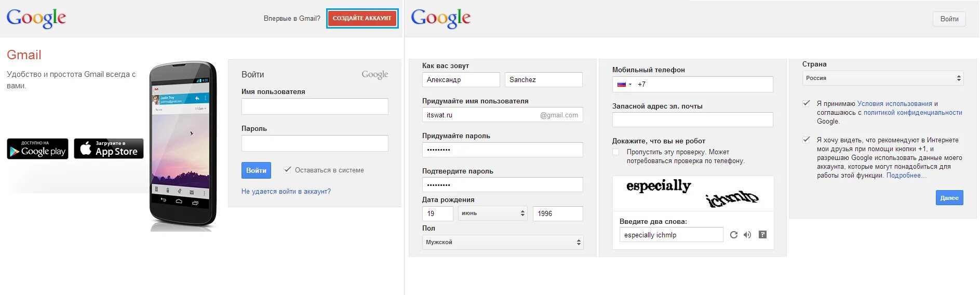980x295 pixels.
Task: Expand the gender selection dropdown
Action: coord(502,242)
